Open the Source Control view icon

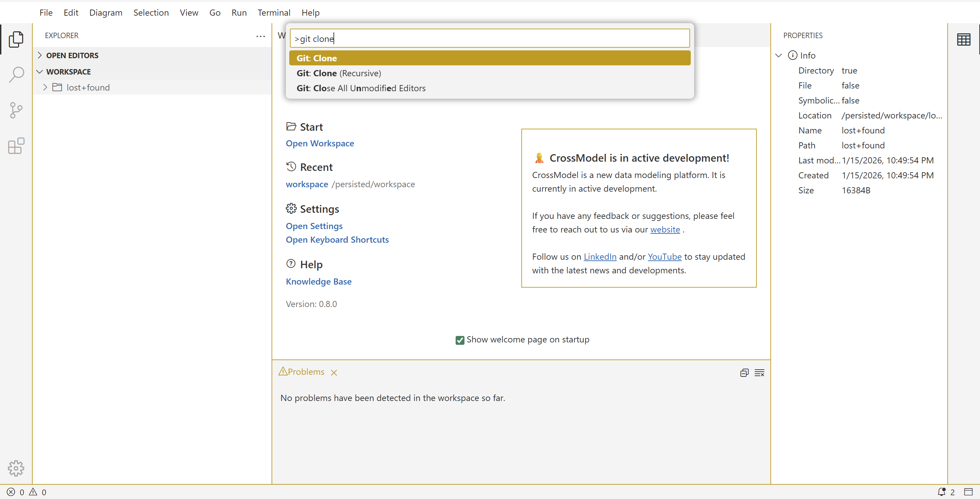tap(16, 110)
